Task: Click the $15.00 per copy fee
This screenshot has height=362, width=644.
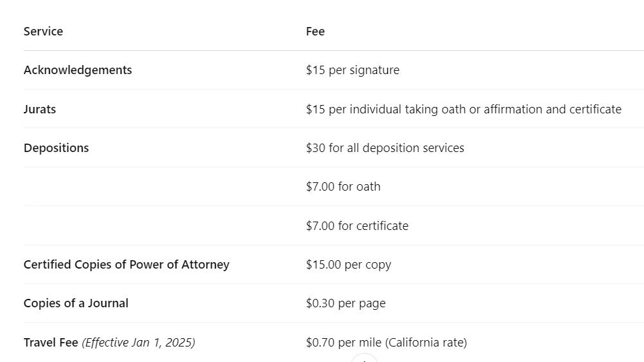Action: [x=348, y=265]
